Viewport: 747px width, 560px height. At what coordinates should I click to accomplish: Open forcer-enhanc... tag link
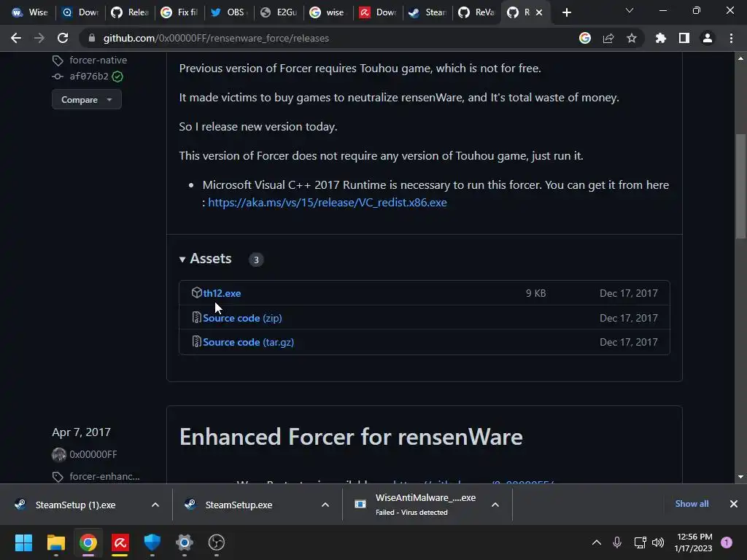pyautogui.click(x=105, y=476)
